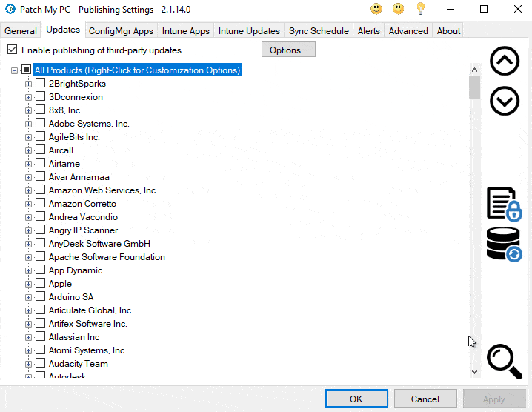Check the AnyDesk Software GmbH checkbox
The width and height of the screenshot is (532, 412).
coord(40,243)
